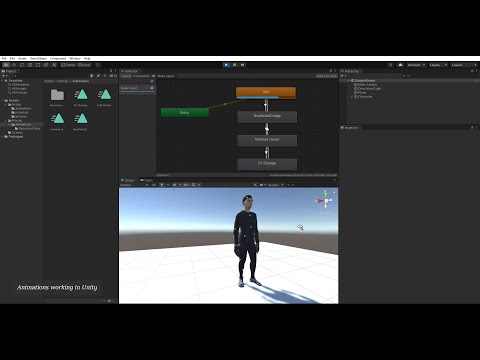Open the Recorded folder thumbnail
480x360 pixels.
pos(57,95)
